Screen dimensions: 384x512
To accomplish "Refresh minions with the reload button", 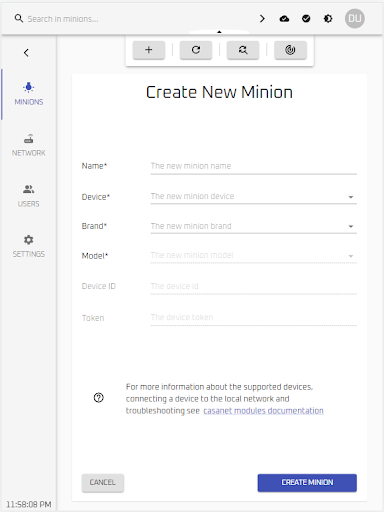I will (x=196, y=50).
